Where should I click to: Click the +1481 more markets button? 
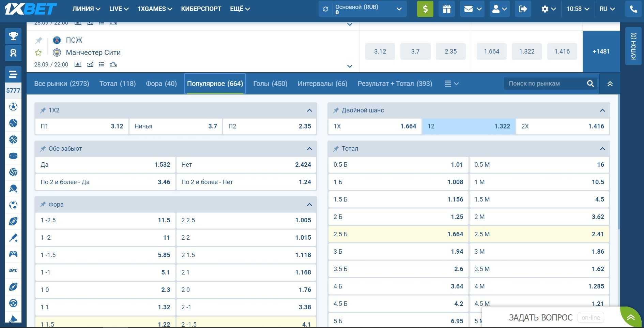[601, 51]
